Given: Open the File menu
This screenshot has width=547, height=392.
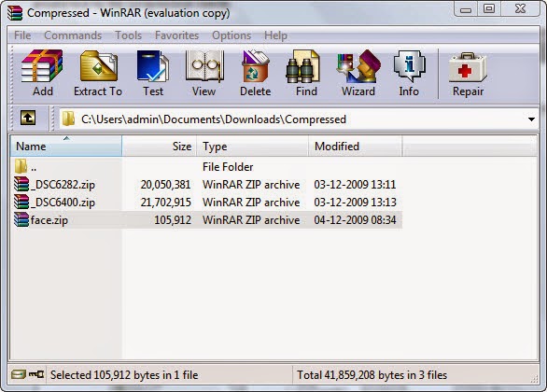Looking at the screenshot, I should tap(22, 35).
